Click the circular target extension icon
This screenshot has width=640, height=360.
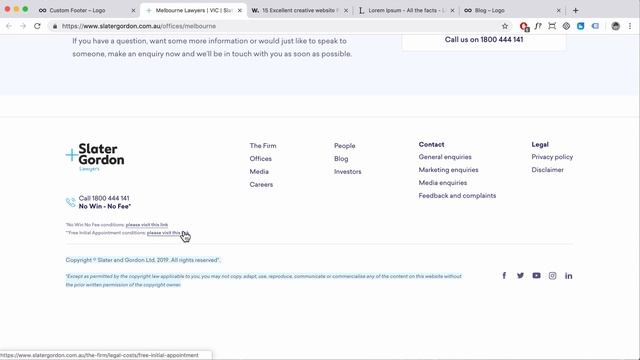pos(566,26)
